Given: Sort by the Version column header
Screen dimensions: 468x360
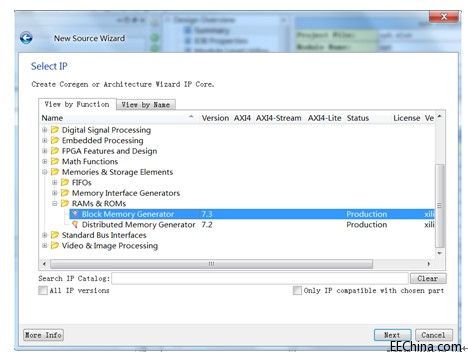Looking at the screenshot, I should click(215, 118).
